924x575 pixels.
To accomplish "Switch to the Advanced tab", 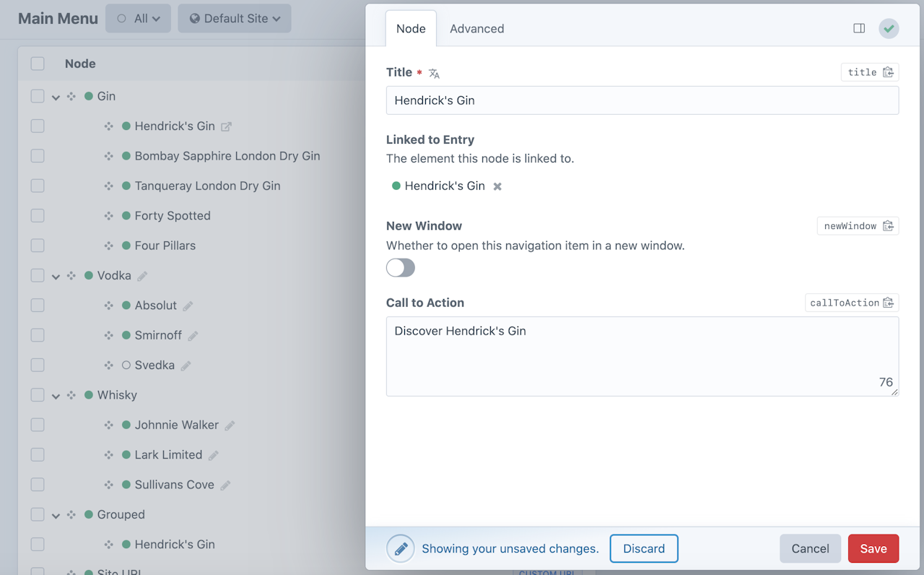I will [476, 29].
